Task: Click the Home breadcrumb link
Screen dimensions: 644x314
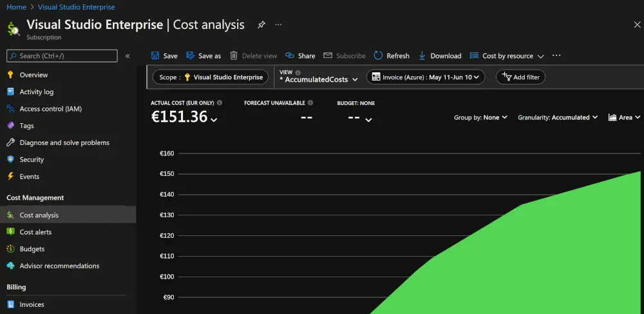Action: (x=17, y=7)
